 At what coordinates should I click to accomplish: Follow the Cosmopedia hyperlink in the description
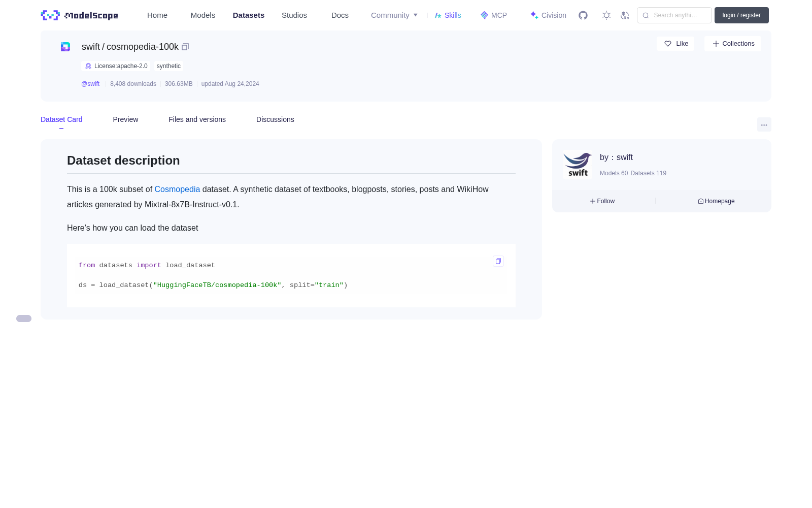[x=177, y=189]
